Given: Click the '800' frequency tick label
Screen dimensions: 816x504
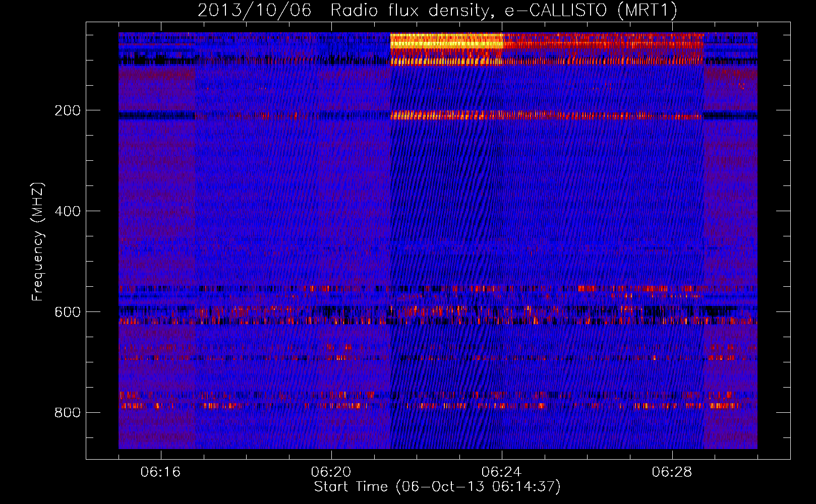Looking at the screenshot, I should coord(68,413).
